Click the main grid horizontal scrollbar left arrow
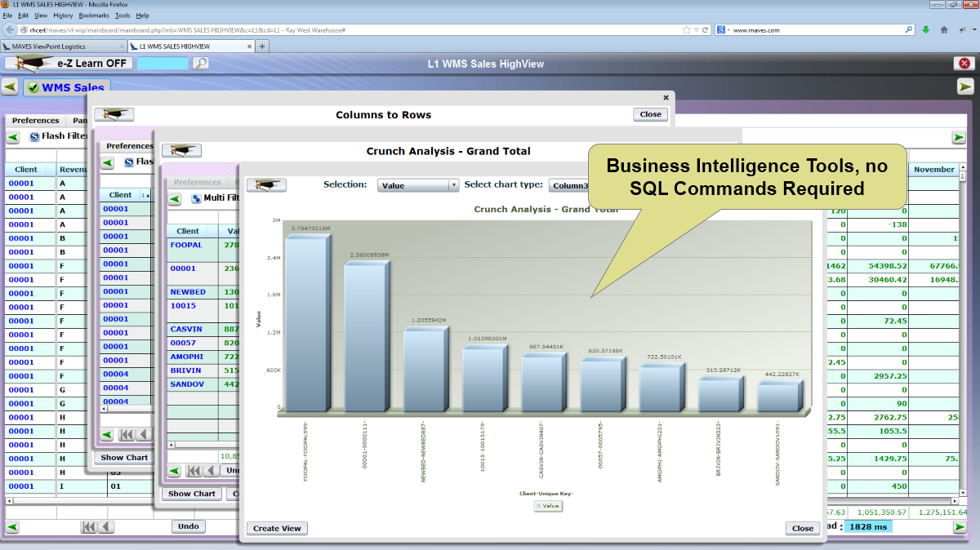 8,500
